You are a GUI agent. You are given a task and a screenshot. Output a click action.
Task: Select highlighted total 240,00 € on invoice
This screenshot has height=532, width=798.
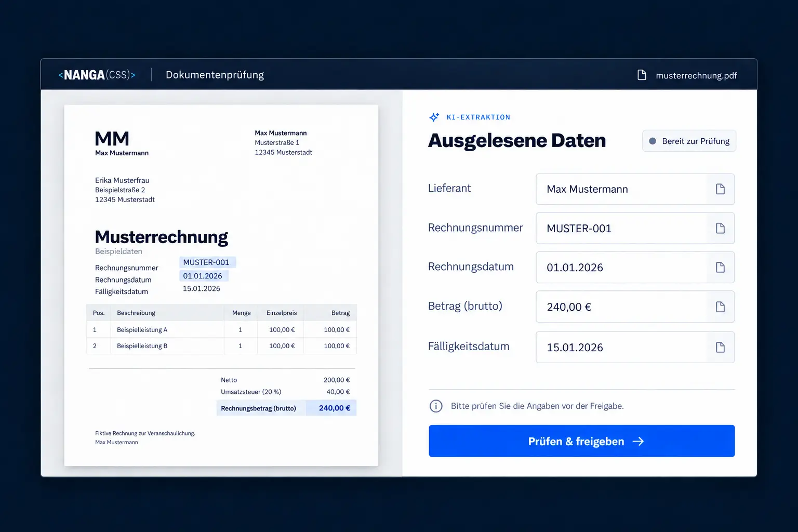[331, 408]
